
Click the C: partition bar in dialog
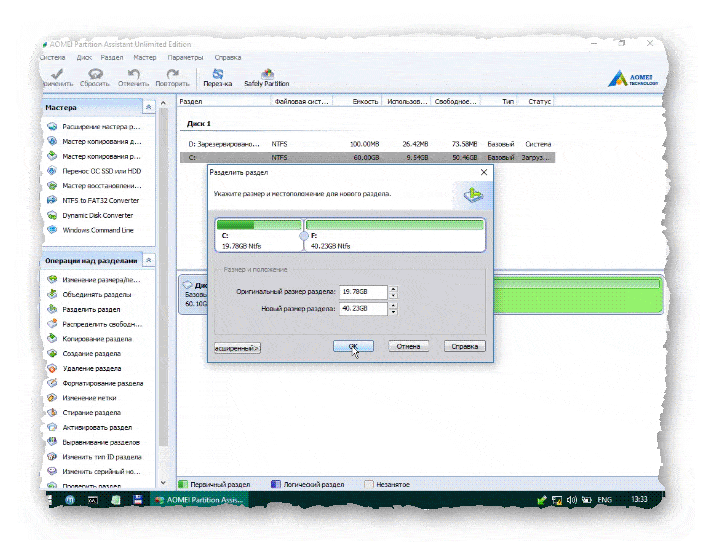(x=259, y=235)
